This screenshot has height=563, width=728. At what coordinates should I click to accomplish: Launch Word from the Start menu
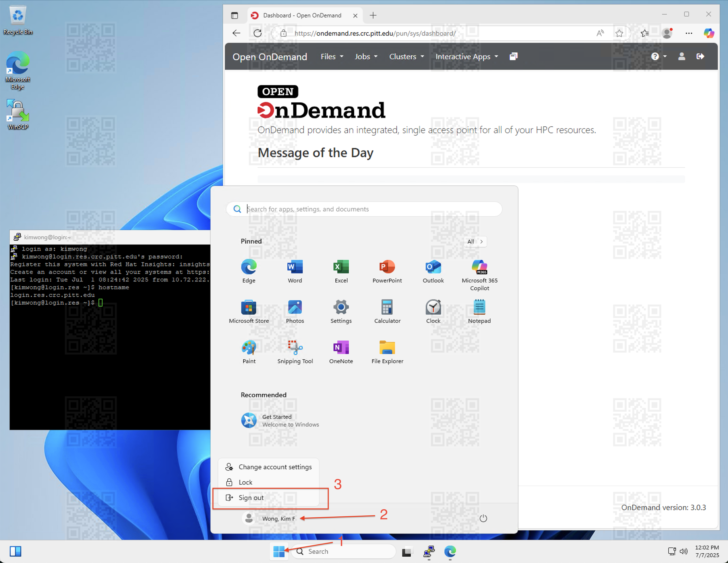pyautogui.click(x=295, y=271)
